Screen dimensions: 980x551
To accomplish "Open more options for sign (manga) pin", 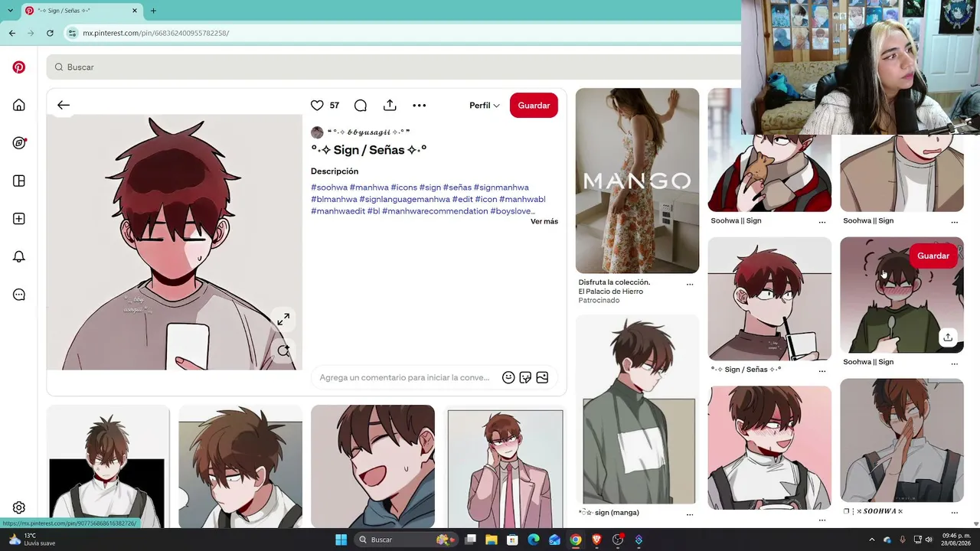I will [690, 514].
